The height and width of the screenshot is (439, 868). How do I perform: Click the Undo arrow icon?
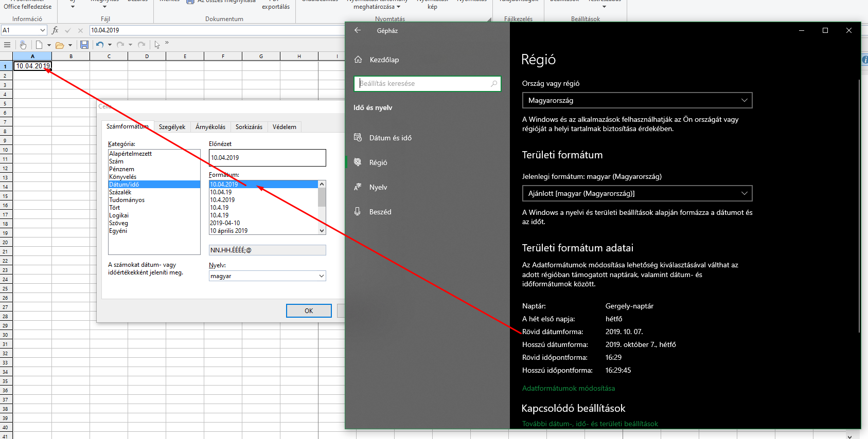coord(100,45)
